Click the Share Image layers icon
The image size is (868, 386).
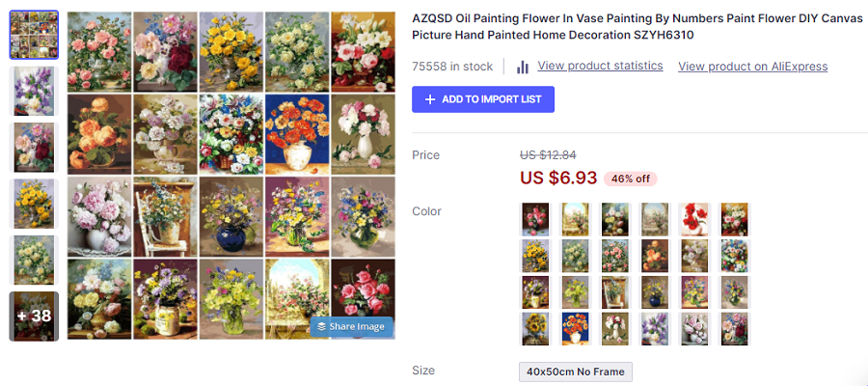[x=322, y=326]
